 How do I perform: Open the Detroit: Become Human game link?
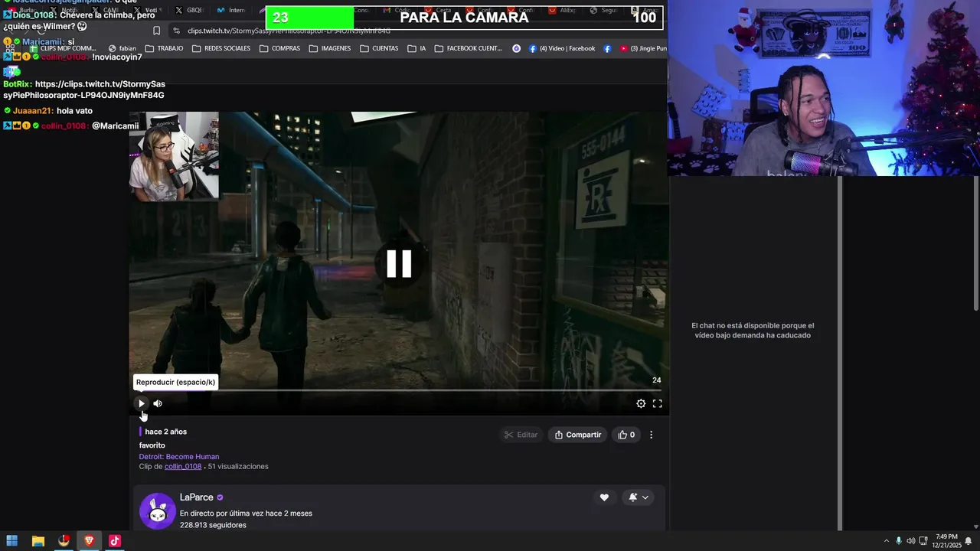(179, 457)
